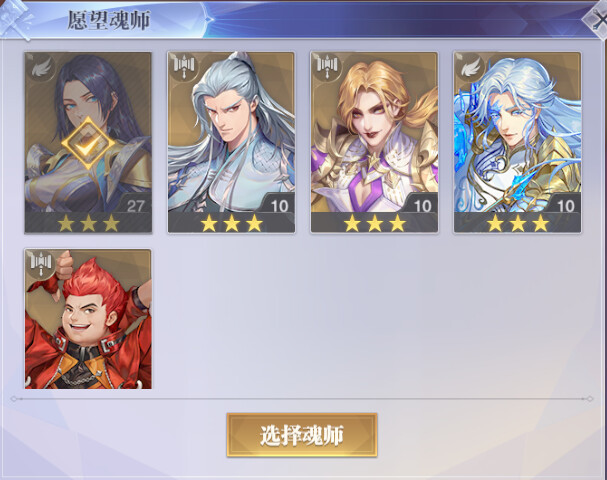Click the weapon type icon on silver-haired card
The width and height of the screenshot is (607, 480).
coord(184,67)
